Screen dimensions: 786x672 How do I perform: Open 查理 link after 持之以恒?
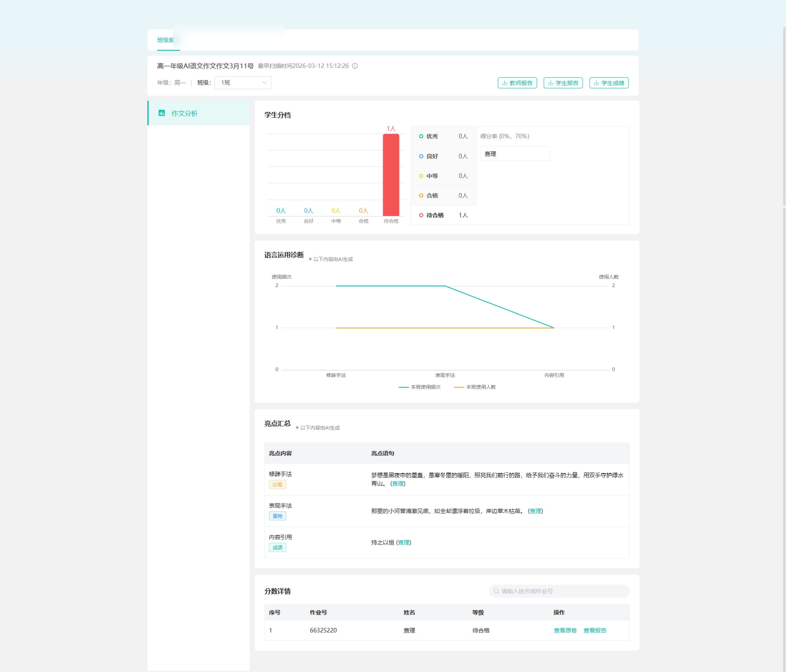click(x=404, y=542)
